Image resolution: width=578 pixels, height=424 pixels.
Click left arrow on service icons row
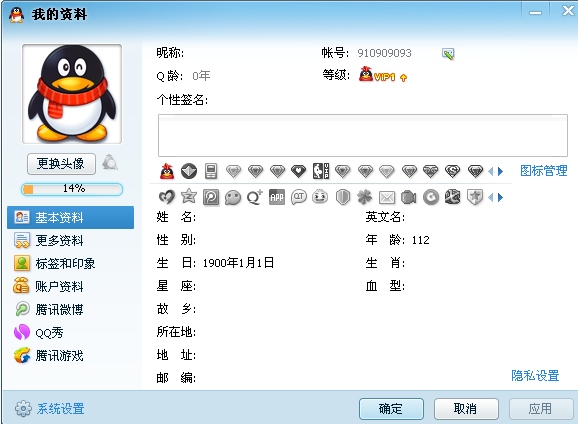pyautogui.click(x=490, y=198)
